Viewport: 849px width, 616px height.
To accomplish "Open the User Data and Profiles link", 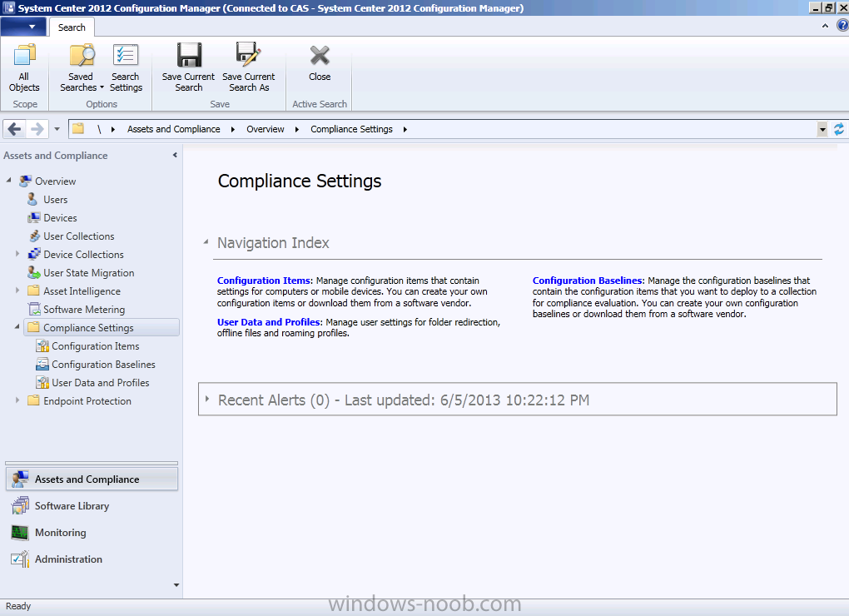I will click(x=269, y=322).
